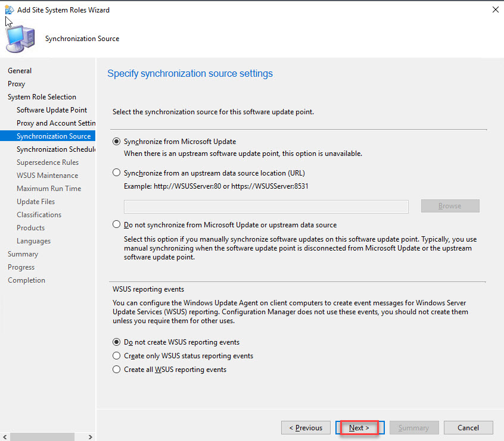Select System Role Selection in sidebar
This screenshot has height=441, width=504.
click(x=42, y=97)
